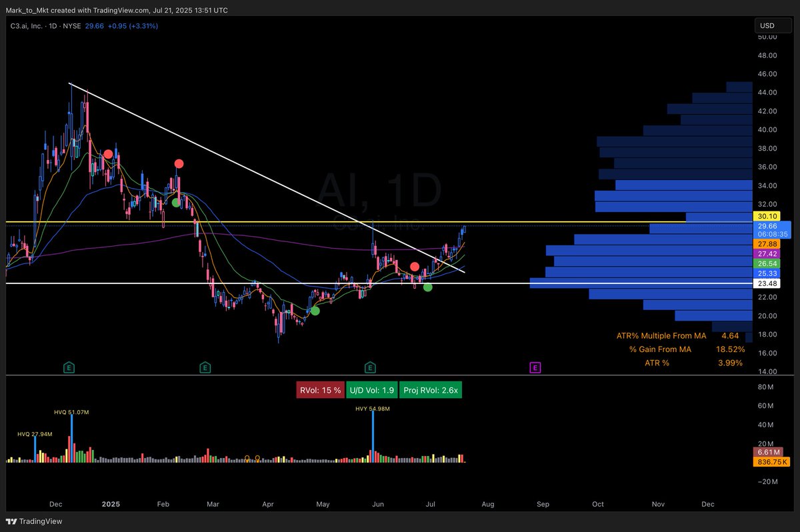
Task: Click the HVQ 51.07M volume label
Action: (x=71, y=413)
